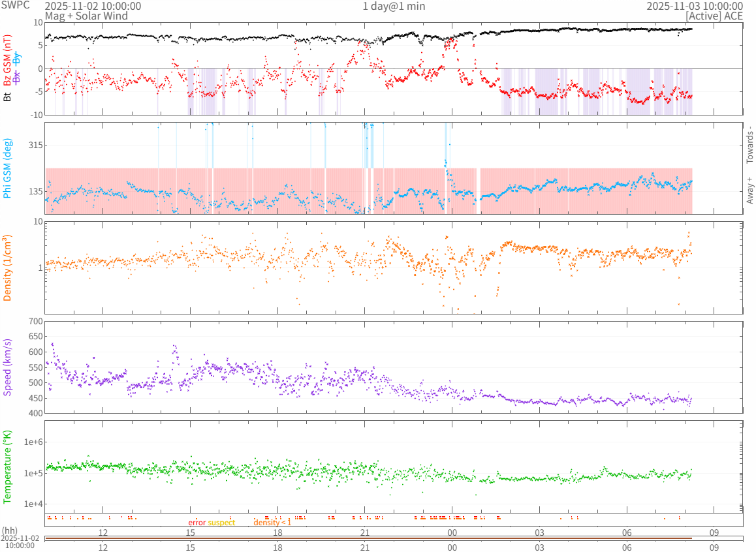
Task: Click the 'Towards -' sector label
Action: coord(749,144)
